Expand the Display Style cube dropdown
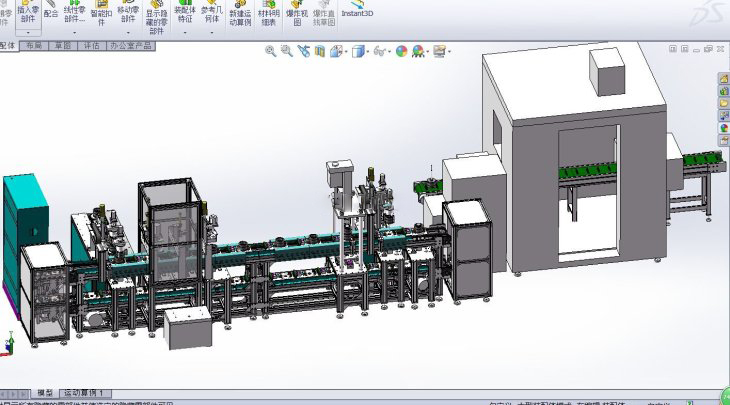730x405 pixels. pos(368,51)
